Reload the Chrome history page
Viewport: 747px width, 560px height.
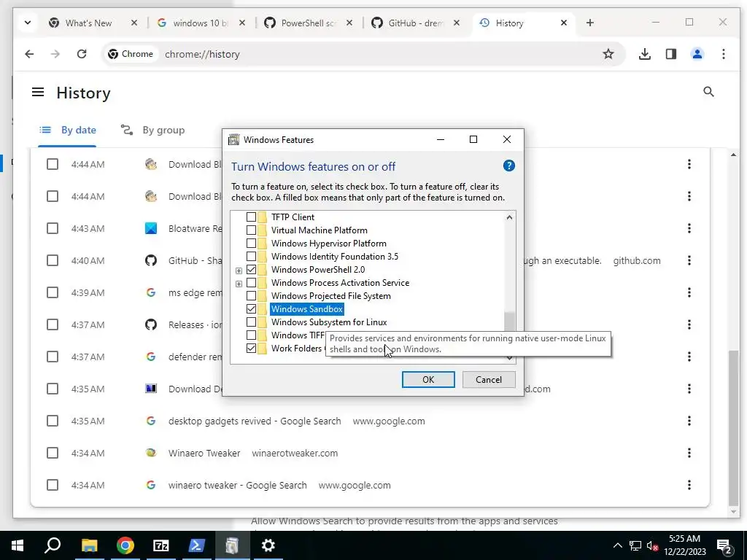pyautogui.click(x=82, y=54)
